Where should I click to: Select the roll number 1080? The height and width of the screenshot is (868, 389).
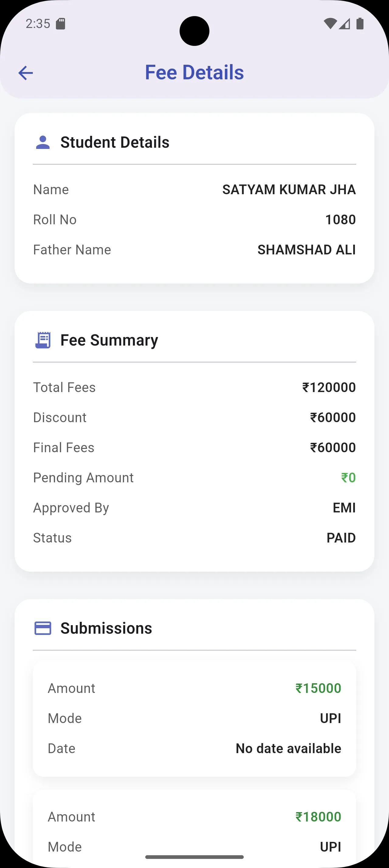click(340, 220)
